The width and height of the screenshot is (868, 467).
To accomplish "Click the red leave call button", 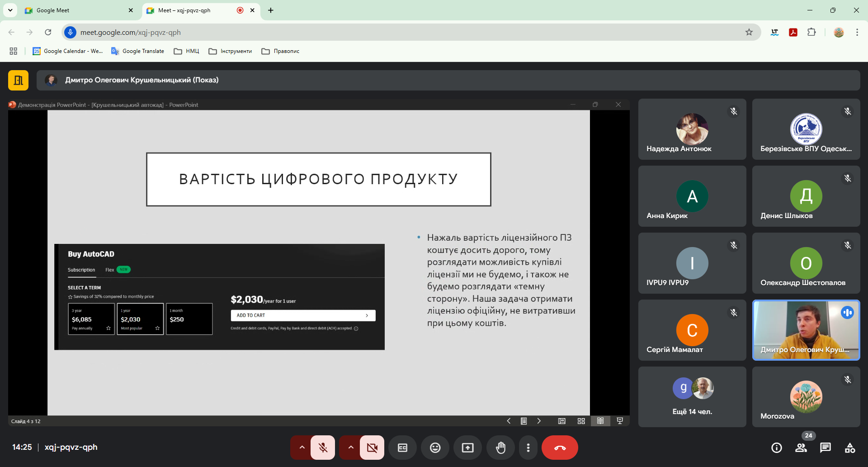I will (x=560, y=448).
